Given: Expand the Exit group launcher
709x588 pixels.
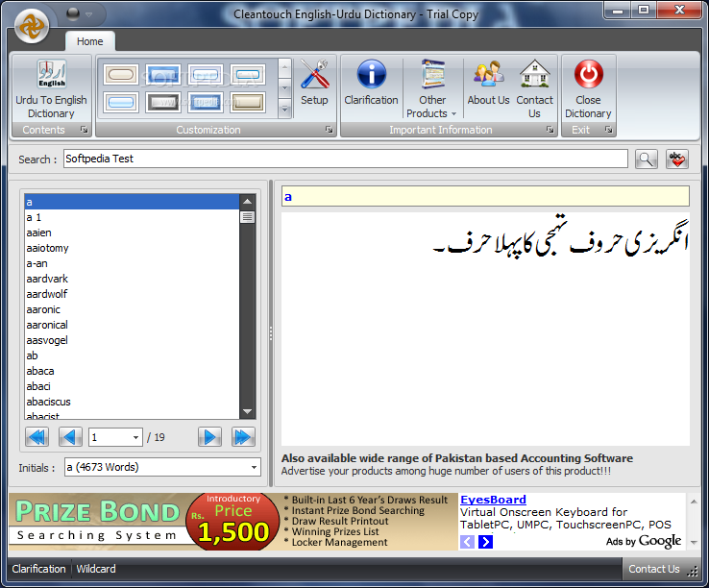Looking at the screenshot, I should click(x=609, y=130).
